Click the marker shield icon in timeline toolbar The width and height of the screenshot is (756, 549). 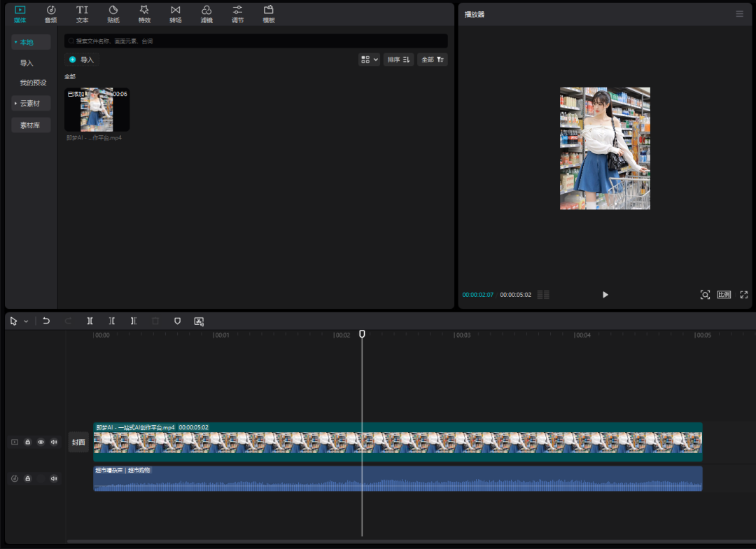click(x=177, y=321)
